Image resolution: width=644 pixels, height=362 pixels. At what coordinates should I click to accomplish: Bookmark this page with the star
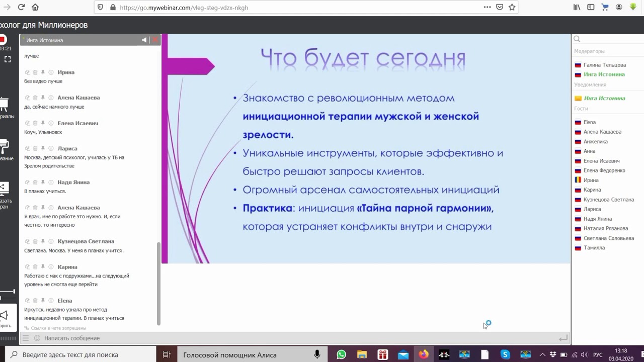(x=512, y=7)
